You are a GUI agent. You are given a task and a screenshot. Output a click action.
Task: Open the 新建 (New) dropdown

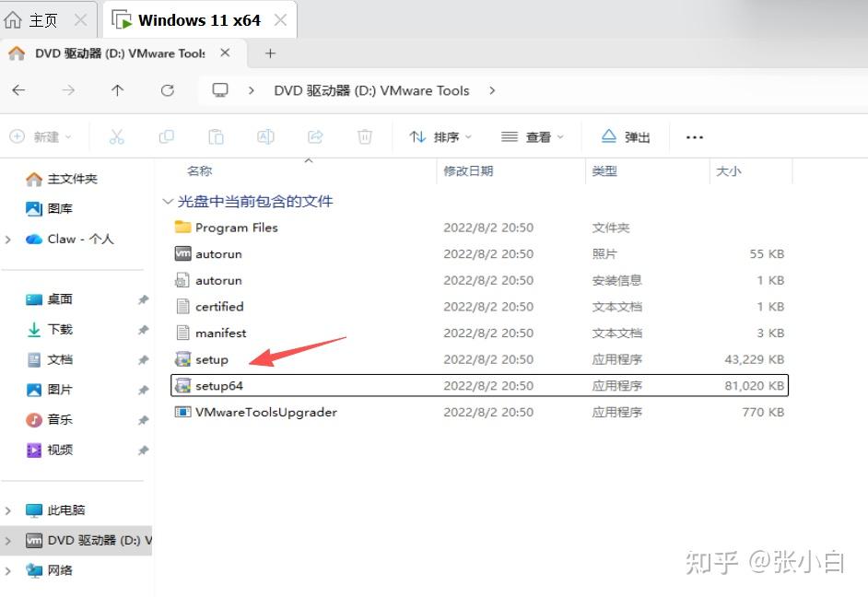point(41,136)
